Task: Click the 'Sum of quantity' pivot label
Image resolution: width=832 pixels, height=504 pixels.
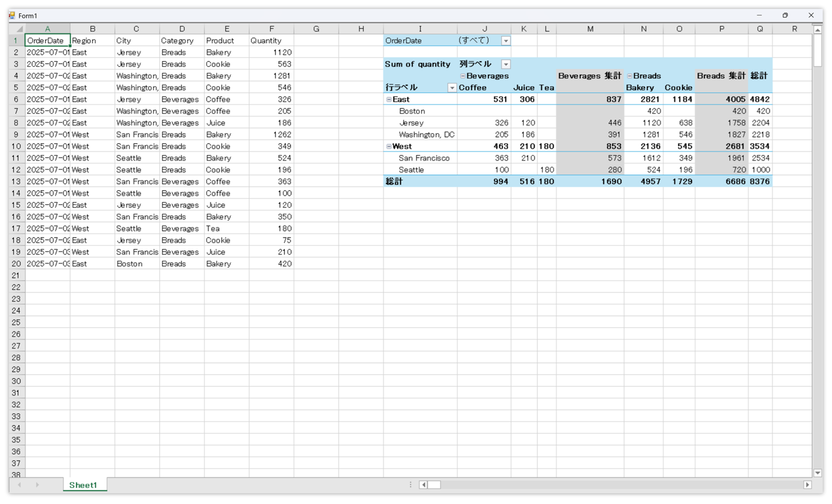Action: click(420, 64)
